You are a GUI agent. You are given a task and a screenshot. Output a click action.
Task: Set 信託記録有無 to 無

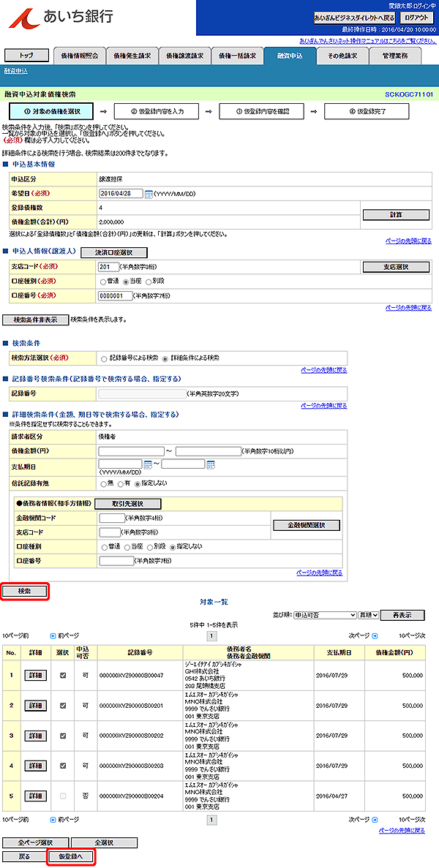point(103,483)
